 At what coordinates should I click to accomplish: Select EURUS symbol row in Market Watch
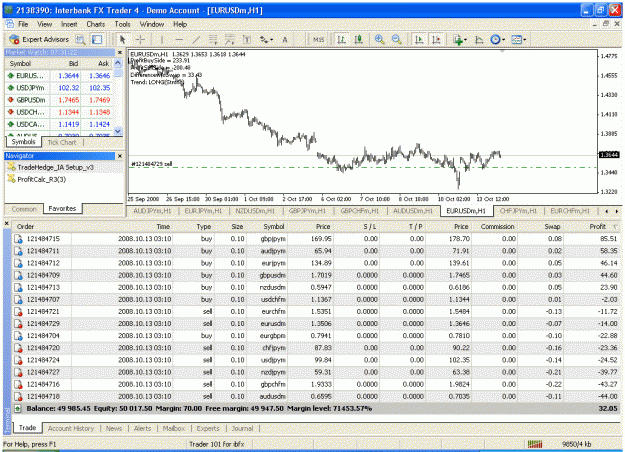(x=59, y=76)
